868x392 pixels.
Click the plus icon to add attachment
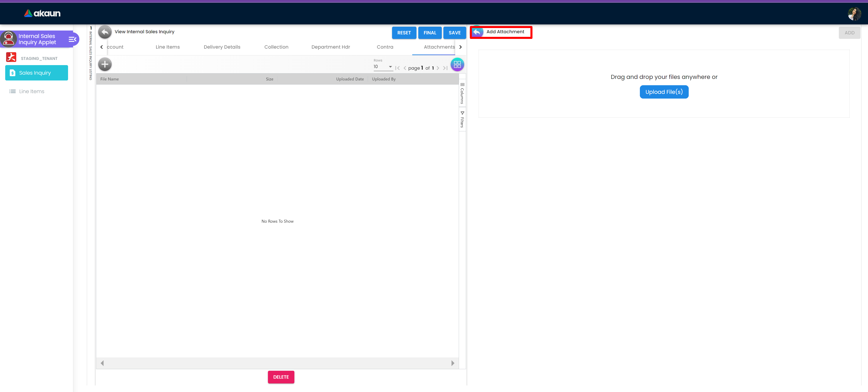click(x=105, y=64)
